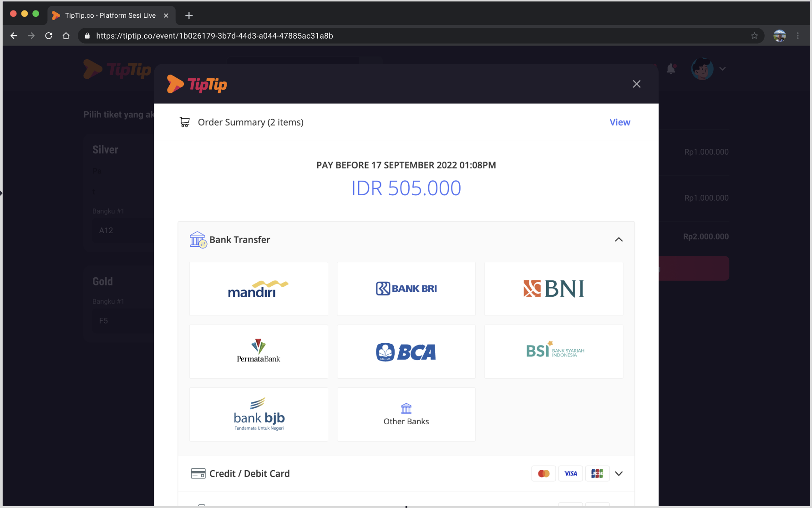Image resolution: width=812 pixels, height=508 pixels.
Task: Pick BNI as transfer bank
Action: coord(553,289)
